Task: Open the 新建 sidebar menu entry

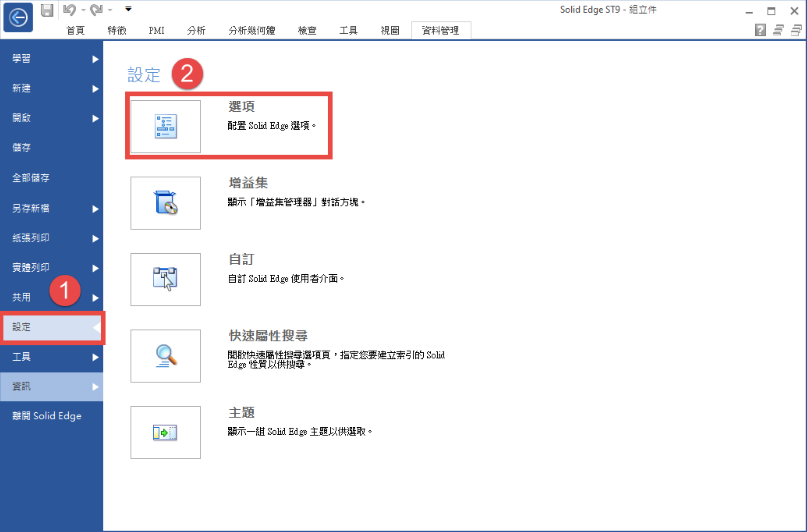Action: (52, 88)
